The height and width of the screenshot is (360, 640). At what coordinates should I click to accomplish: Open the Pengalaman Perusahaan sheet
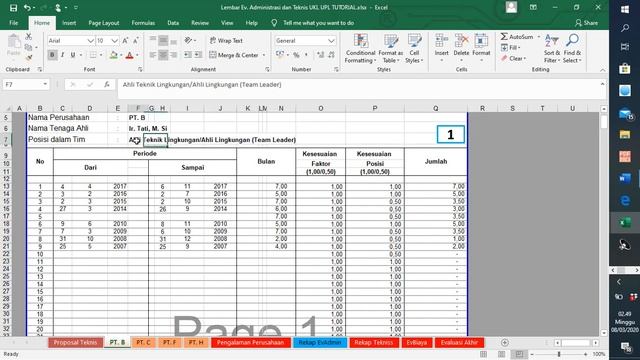click(x=250, y=342)
